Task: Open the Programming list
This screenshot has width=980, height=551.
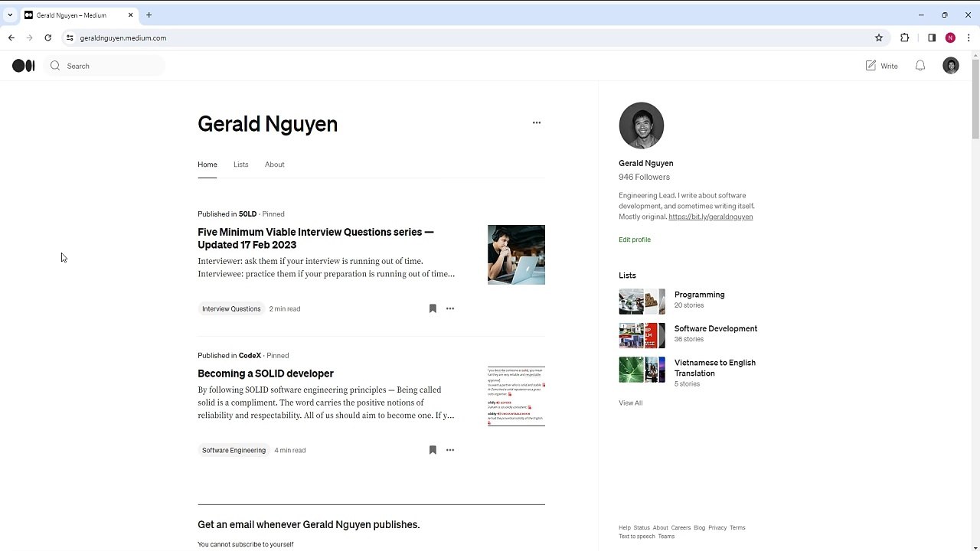Action: coord(700,295)
